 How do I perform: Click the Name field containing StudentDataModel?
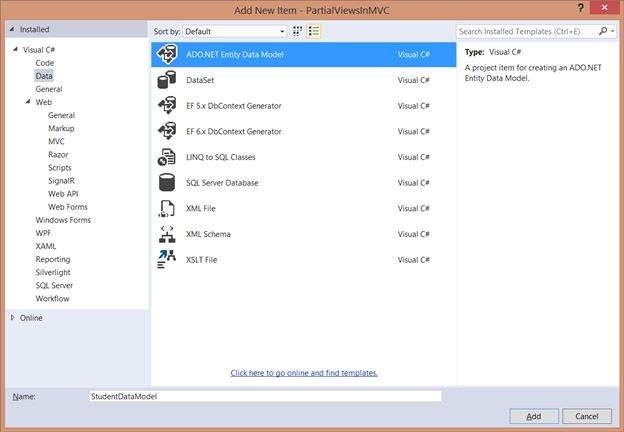tap(265, 396)
